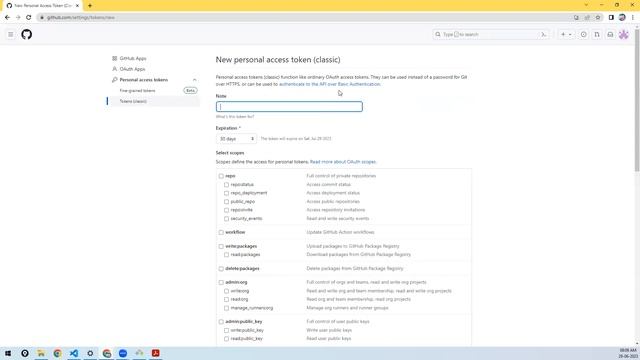This screenshot has width=640, height=360.
Task: Click the page vertical scrollbar
Action: tap(637, 100)
